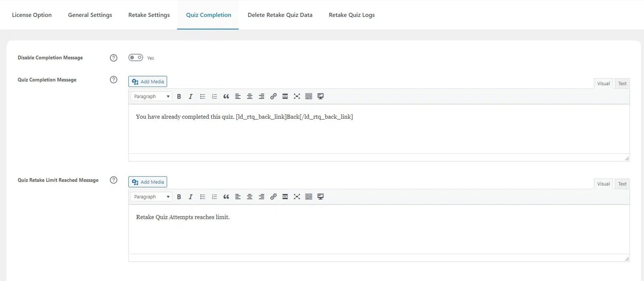
Task: Click inside Retake Quiz Attempts message text area
Action: pyautogui.click(x=379, y=229)
